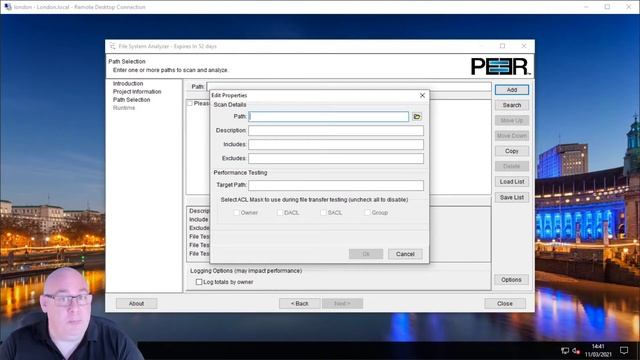Click the Add button
This screenshot has width=640, height=360.
point(512,90)
